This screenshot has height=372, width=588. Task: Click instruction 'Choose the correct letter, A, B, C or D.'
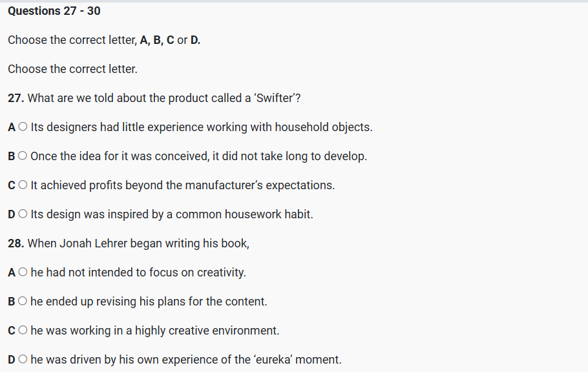pyautogui.click(x=104, y=40)
